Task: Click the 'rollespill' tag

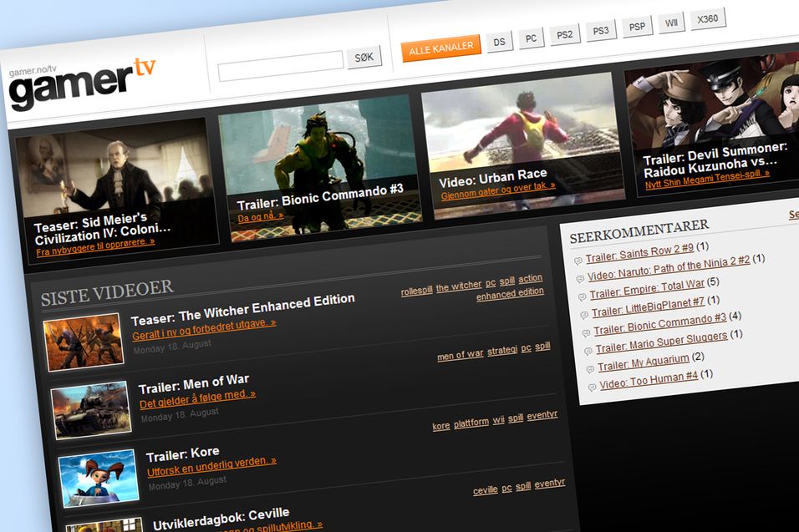Action: 416,291
